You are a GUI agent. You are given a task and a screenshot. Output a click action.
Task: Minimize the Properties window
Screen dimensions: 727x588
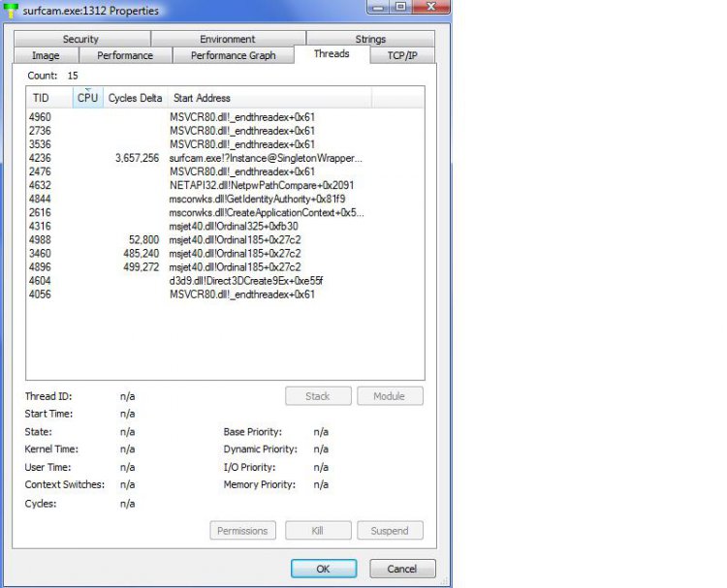pos(378,7)
